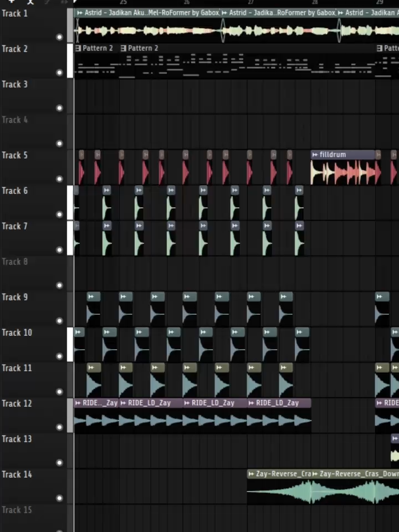Image resolution: width=399 pixels, height=532 pixels.
Task: Open menu of RIDE.._Zay first clip
Action: (x=78, y=403)
